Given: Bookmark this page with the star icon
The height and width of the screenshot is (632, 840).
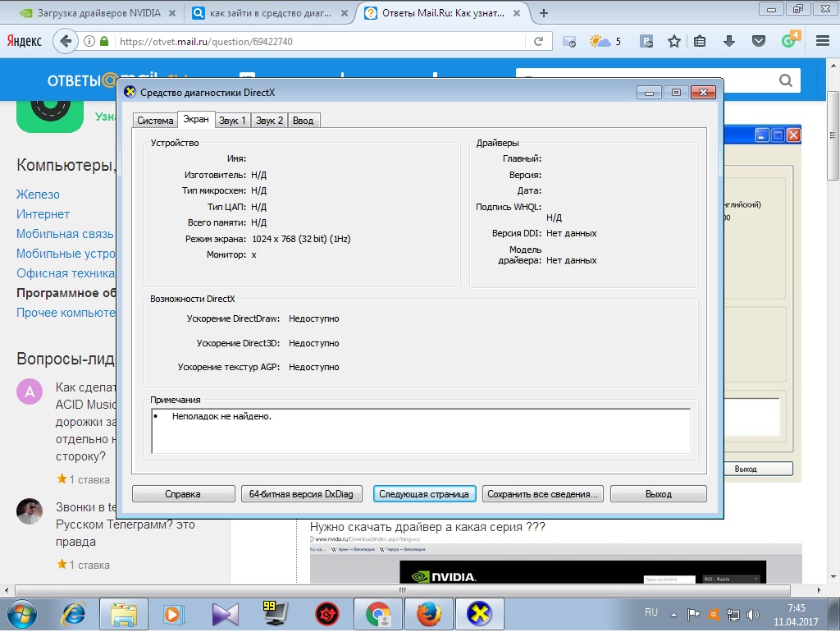Looking at the screenshot, I should tap(673, 41).
